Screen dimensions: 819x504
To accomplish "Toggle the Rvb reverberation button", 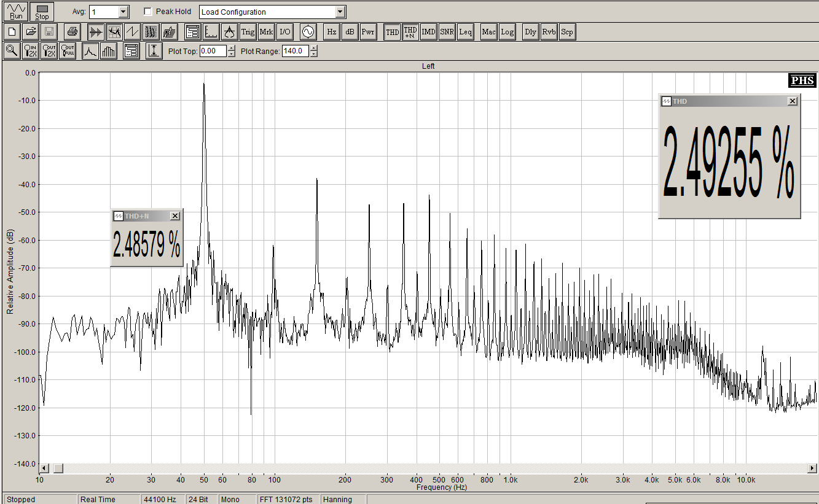I will (549, 32).
